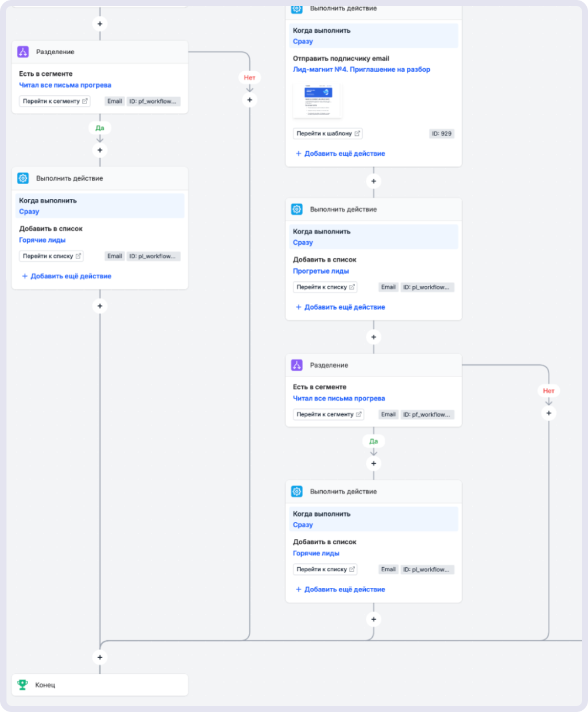Click Добавить ещё действие in the email-sending card
Screen dimensions: 588x712
(x=340, y=154)
